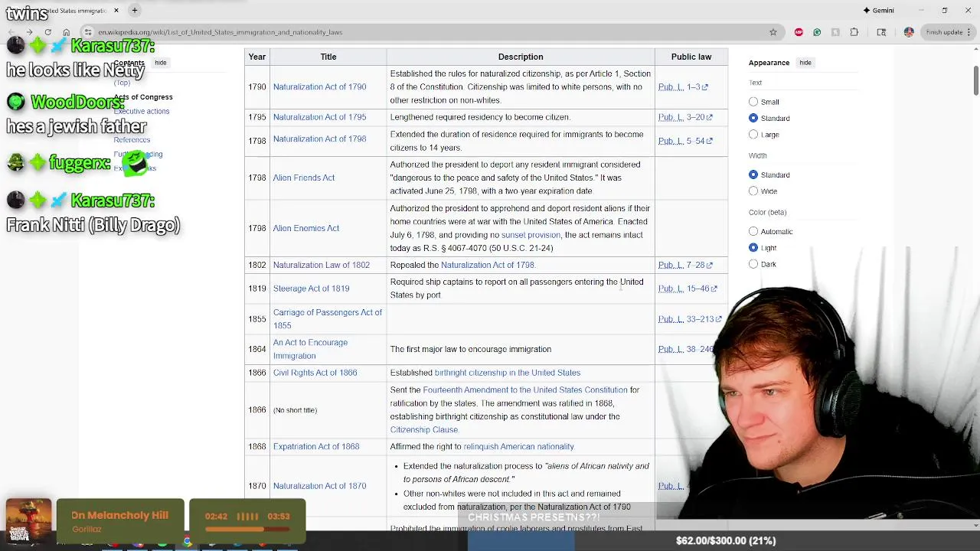The image size is (980, 551).
Task: Follow the Citizenship Clause link
Action: coord(424,429)
